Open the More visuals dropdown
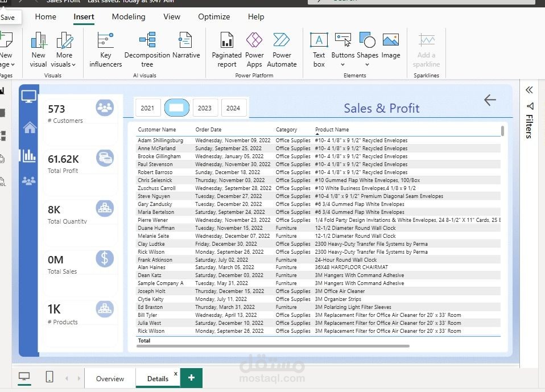The height and width of the screenshot is (392, 545). (64, 51)
